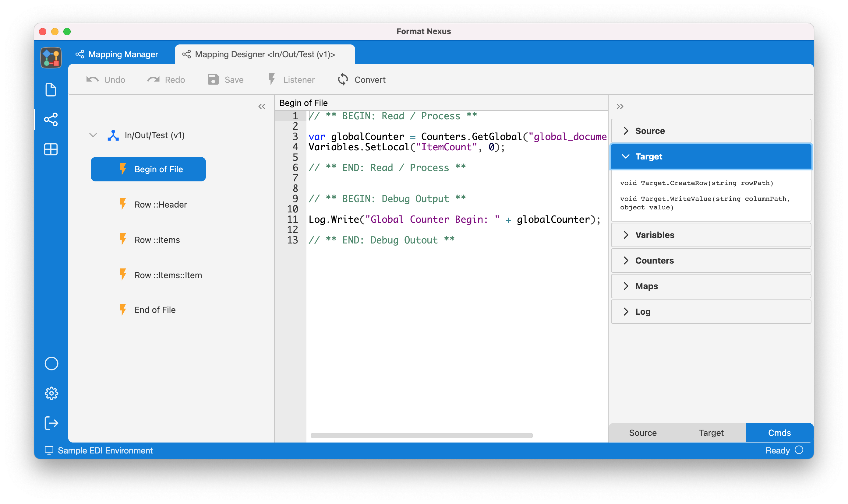Click the circle status icon in sidebar
Screen dimensions: 848x504
[x=51, y=364]
